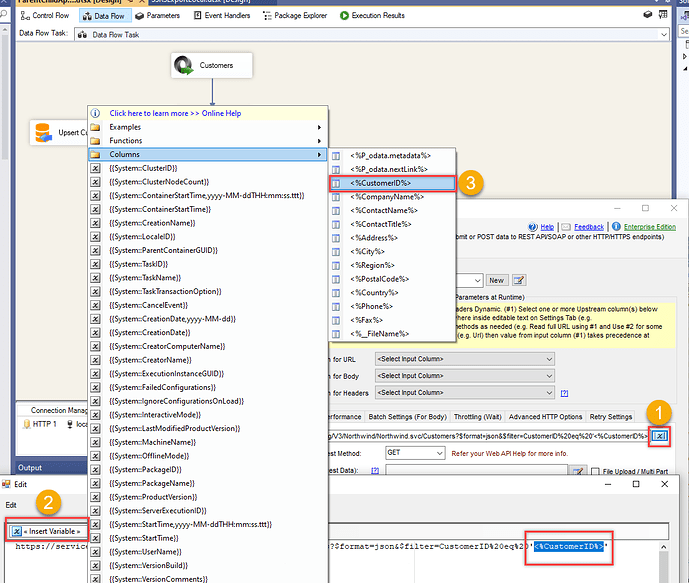Open the Help link
Screen dimensions: 689x583
coord(547,227)
